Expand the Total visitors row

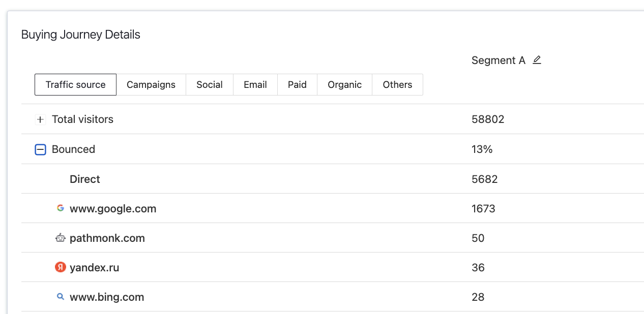(x=40, y=120)
